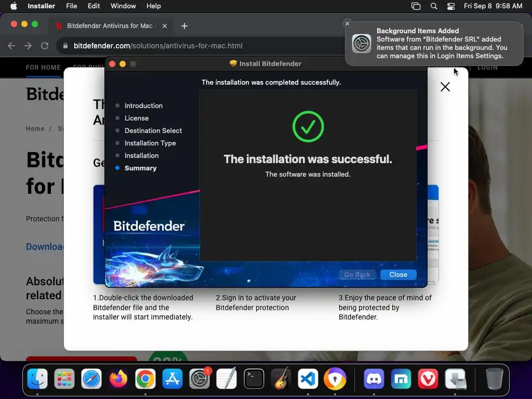Open TextEdit from the Dock
This screenshot has width=532, height=399.
pyautogui.click(x=227, y=379)
